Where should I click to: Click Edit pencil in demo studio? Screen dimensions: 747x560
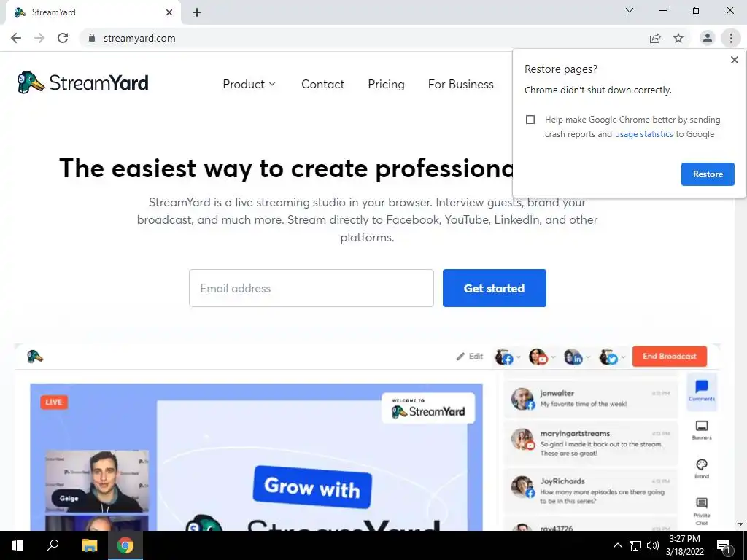pos(470,356)
